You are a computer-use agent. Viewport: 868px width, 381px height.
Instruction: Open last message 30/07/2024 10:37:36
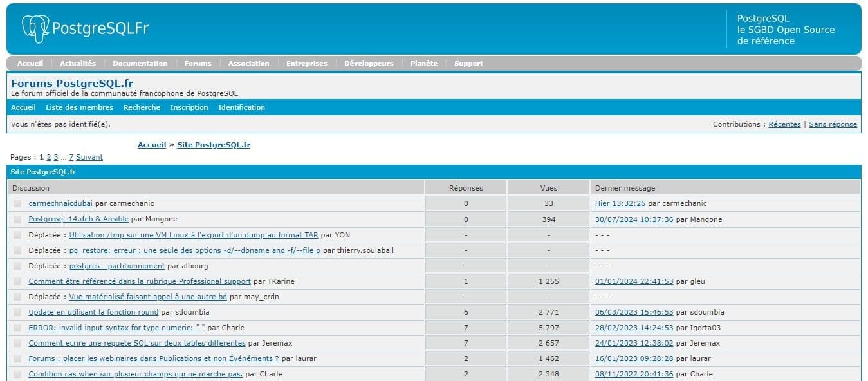click(x=634, y=219)
